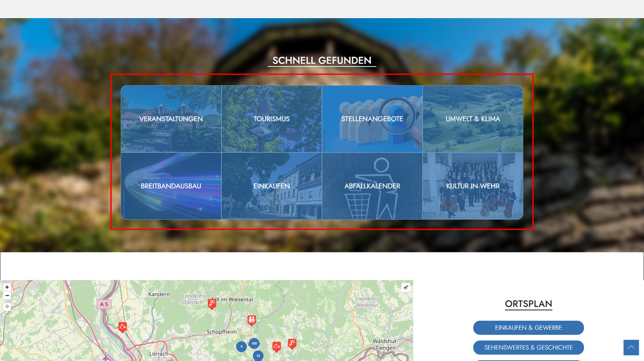Select the Breitbandausbau tile
Screen dimensions: 644x361
pyautogui.click(x=171, y=186)
